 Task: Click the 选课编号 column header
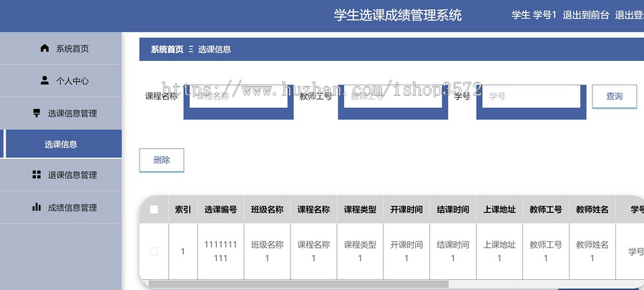221,210
